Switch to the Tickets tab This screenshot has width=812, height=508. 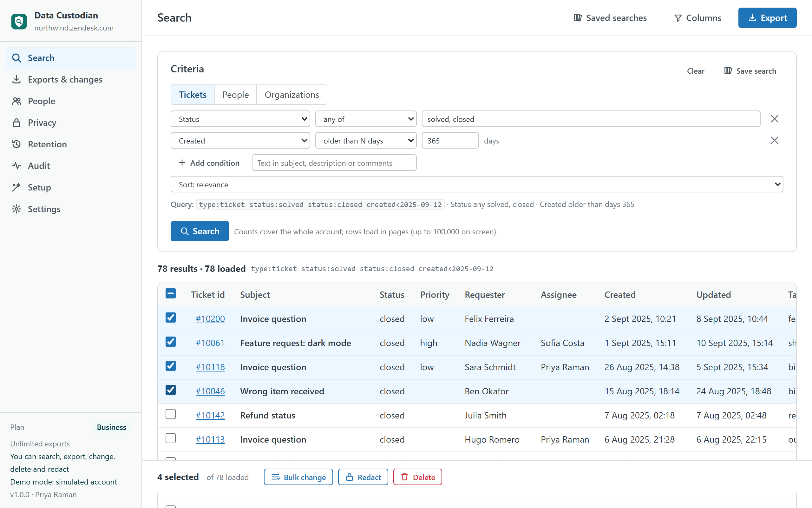(193, 95)
